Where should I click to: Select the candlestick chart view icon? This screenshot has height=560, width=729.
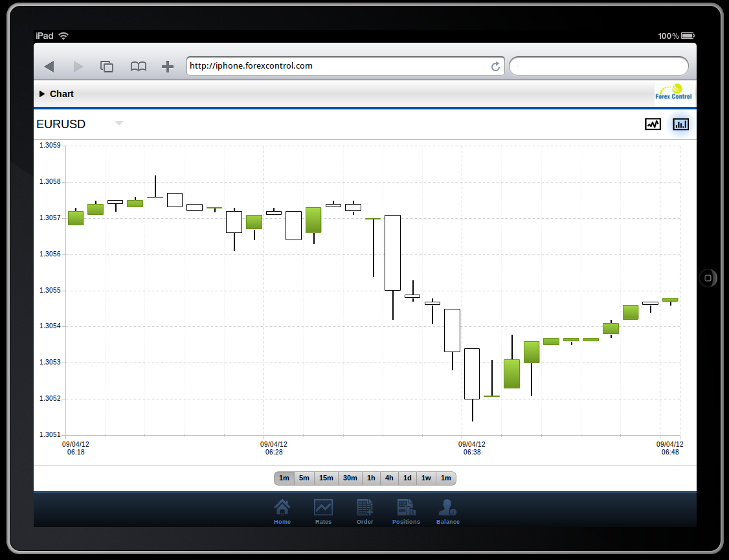point(680,124)
